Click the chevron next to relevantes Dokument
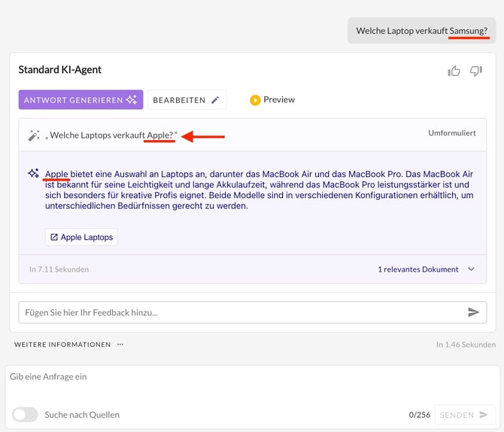The width and height of the screenshot is (504, 432). pyautogui.click(x=472, y=269)
